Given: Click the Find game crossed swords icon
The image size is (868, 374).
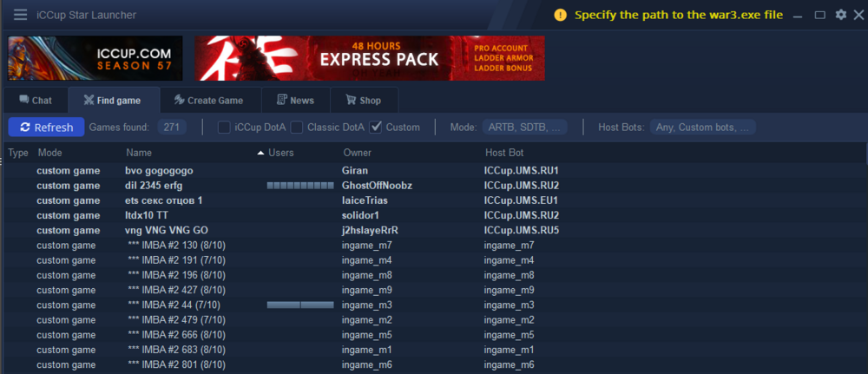Looking at the screenshot, I should 87,101.
